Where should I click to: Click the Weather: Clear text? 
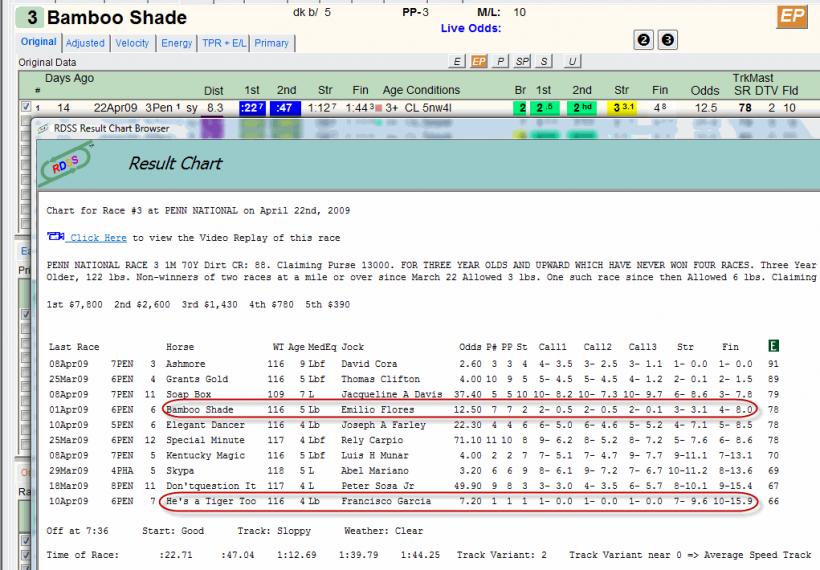pyautogui.click(x=383, y=531)
